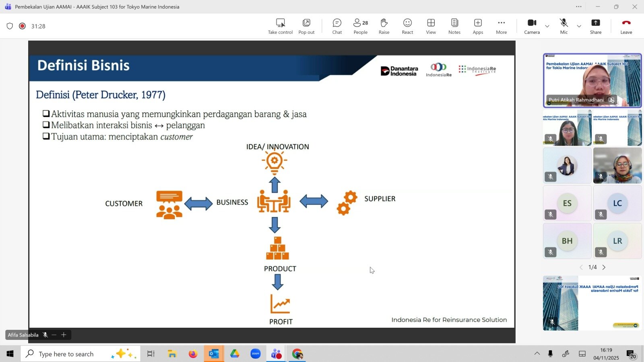Open the Apps menu
Viewport: 644px width, 362px height.
click(x=478, y=26)
